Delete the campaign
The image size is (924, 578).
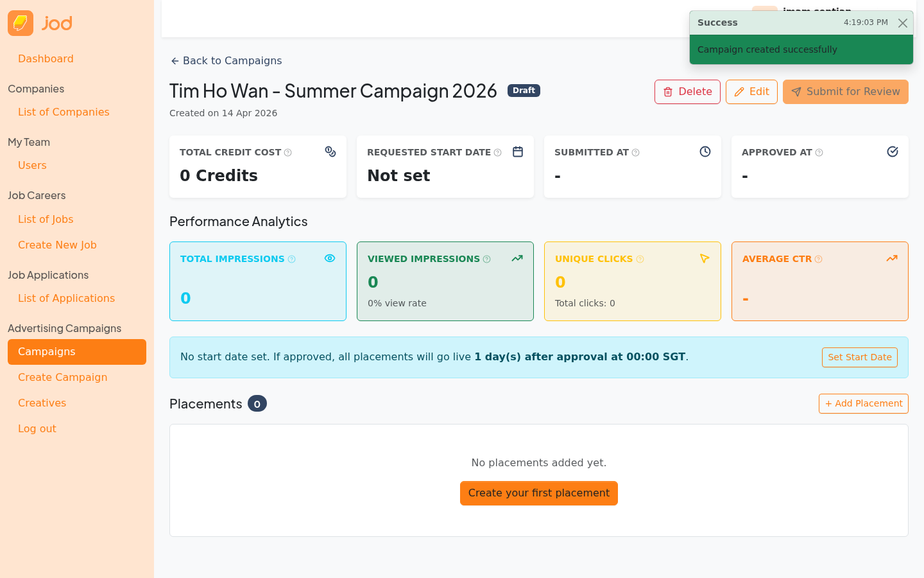tap(687, 92)
